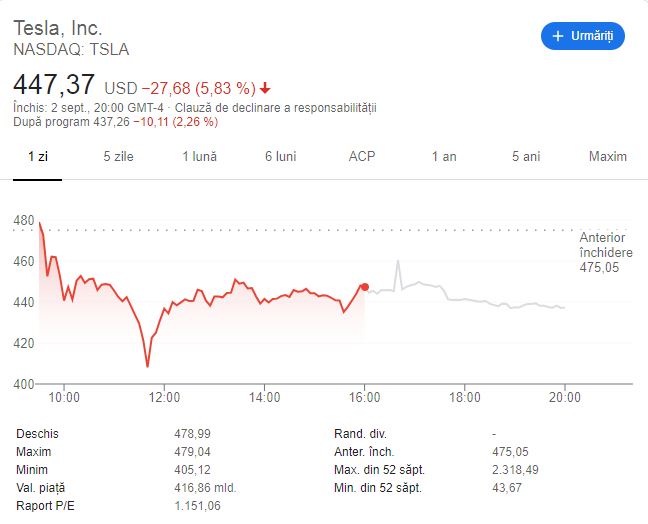Click the Anterior închidere 475,05 label
648x524 pixels.
(x=606, y=252)
